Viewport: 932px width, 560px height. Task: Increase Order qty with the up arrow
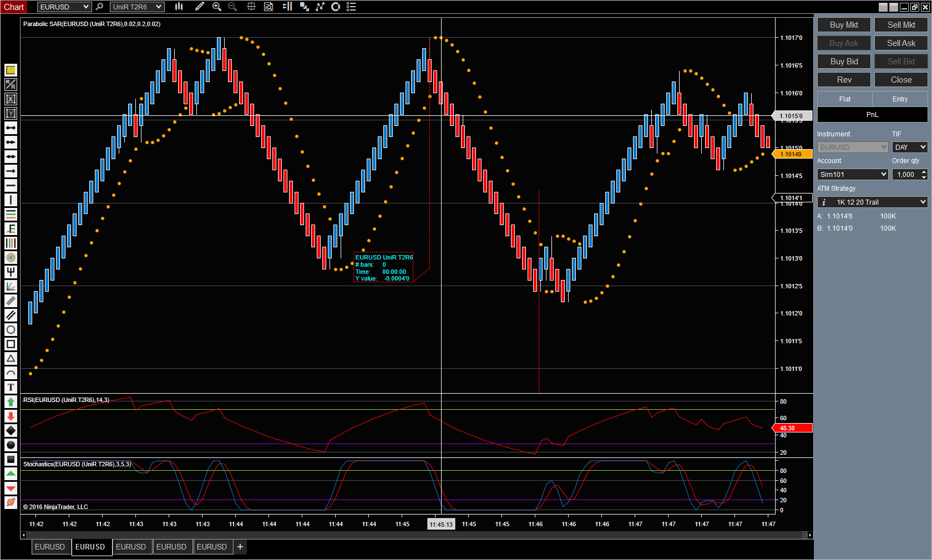point(924,172)
